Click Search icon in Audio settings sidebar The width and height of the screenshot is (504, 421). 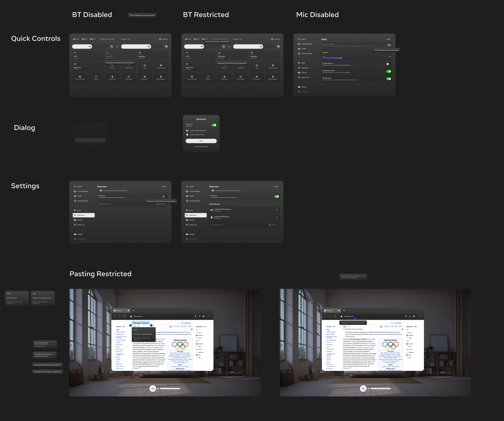(x=299, y=39)
